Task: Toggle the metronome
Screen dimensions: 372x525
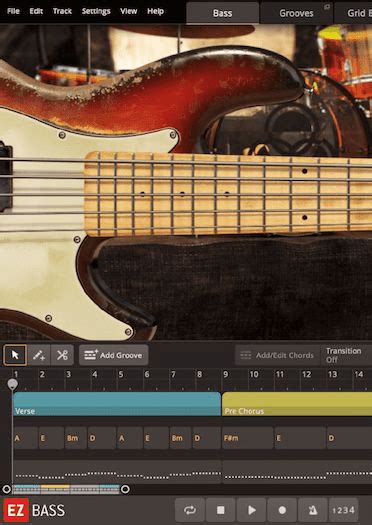Action: coord(313,510)
